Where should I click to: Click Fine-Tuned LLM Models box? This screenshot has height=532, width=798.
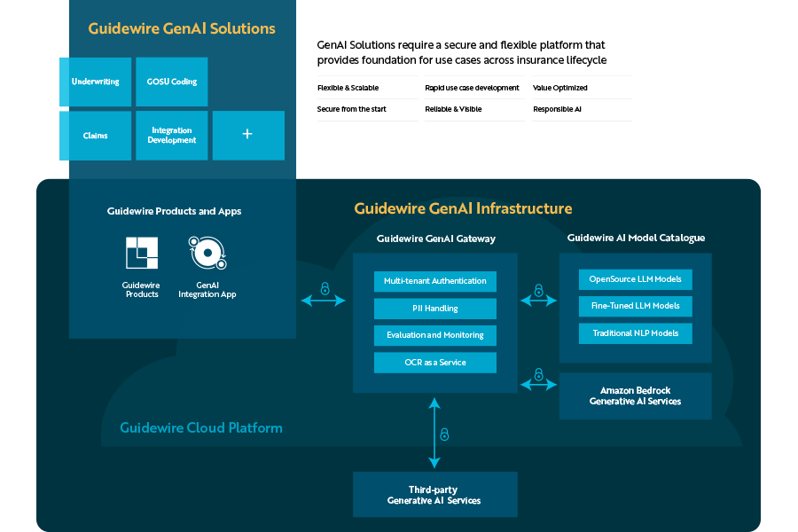635,306
